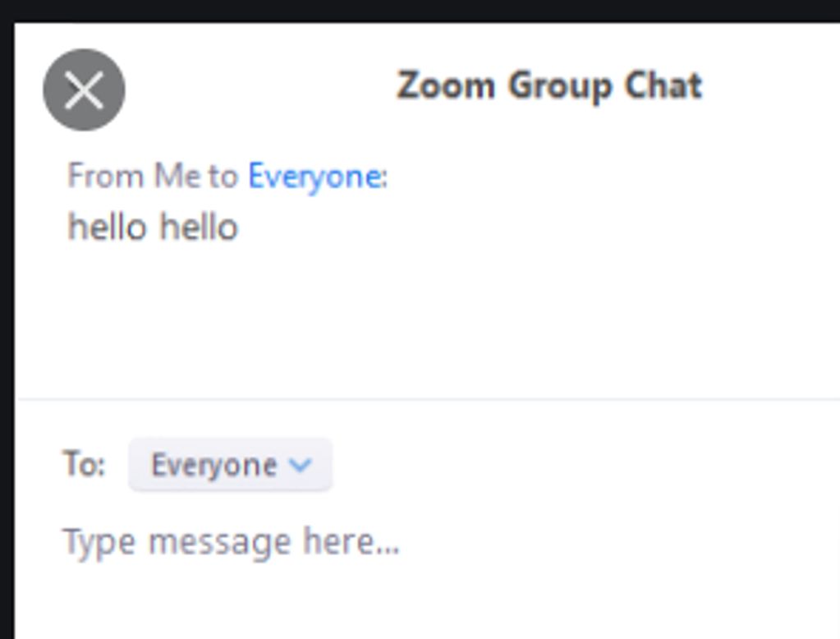Click the gray circular X icon

[x=84, y=90]
